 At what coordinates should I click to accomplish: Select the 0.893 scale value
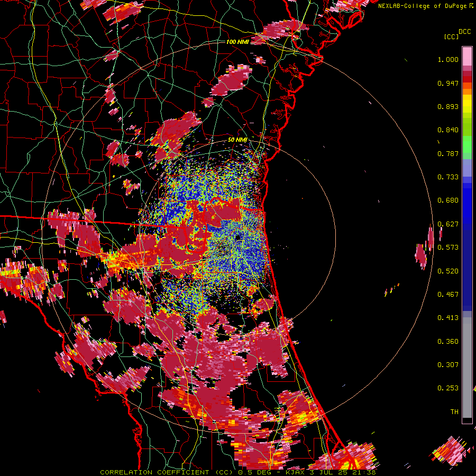[x=448, y=106]
